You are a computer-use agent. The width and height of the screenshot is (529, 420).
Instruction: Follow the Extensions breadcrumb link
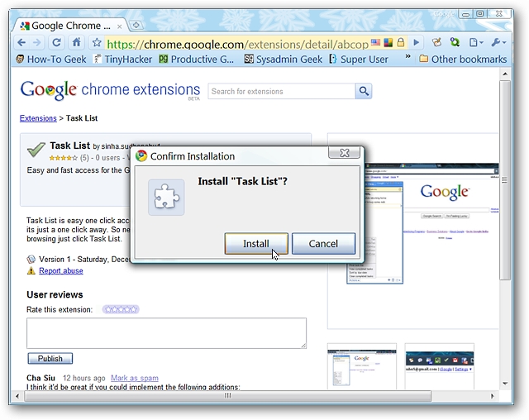38,118
